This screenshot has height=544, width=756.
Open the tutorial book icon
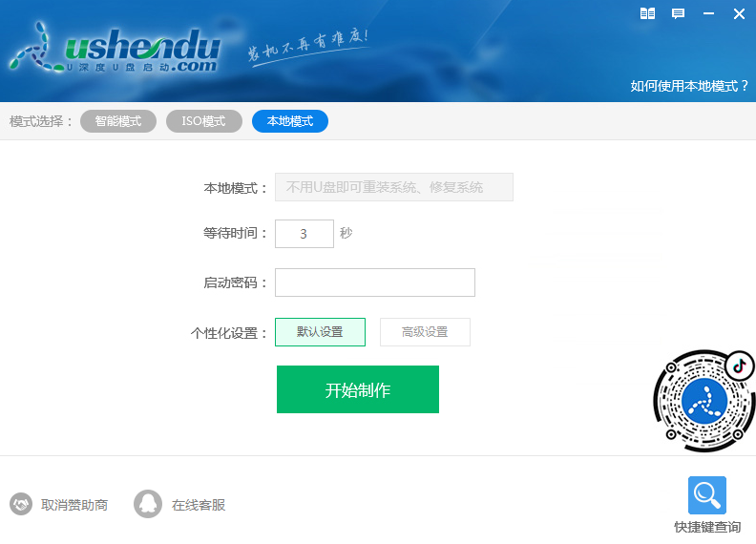(647, 13)
